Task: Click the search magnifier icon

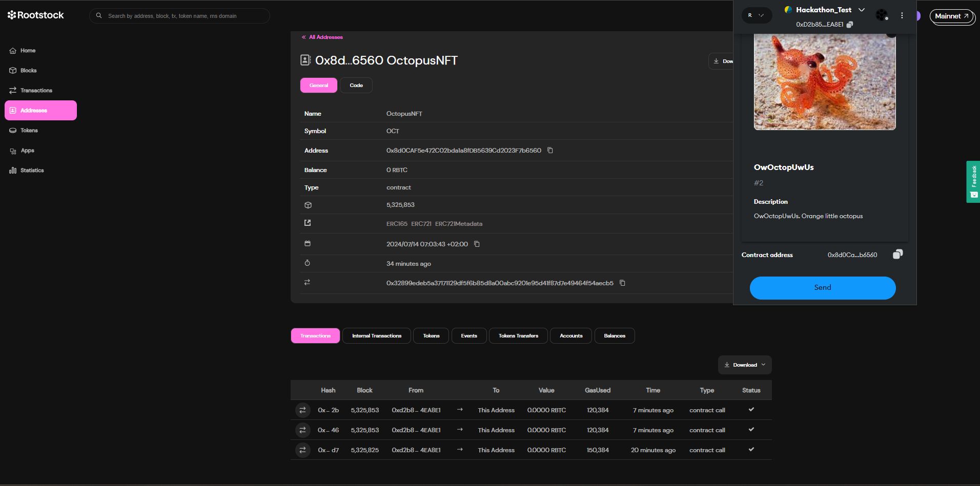Action: [99, 16]
